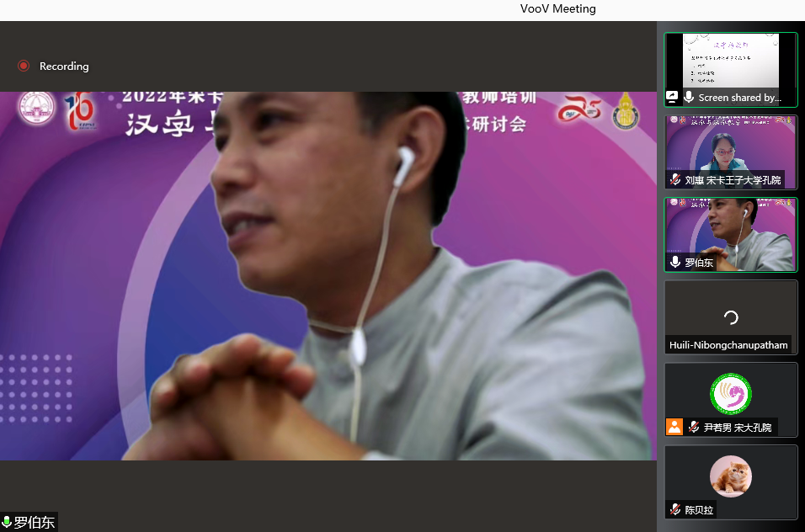Click the 陈贝拉 name label

699,510
